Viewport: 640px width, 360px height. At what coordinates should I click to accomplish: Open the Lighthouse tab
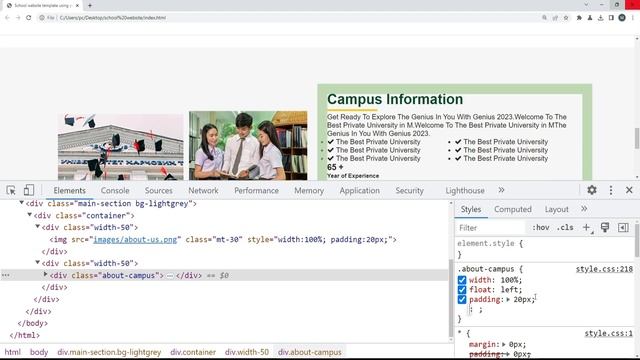(x=465, y=191)
